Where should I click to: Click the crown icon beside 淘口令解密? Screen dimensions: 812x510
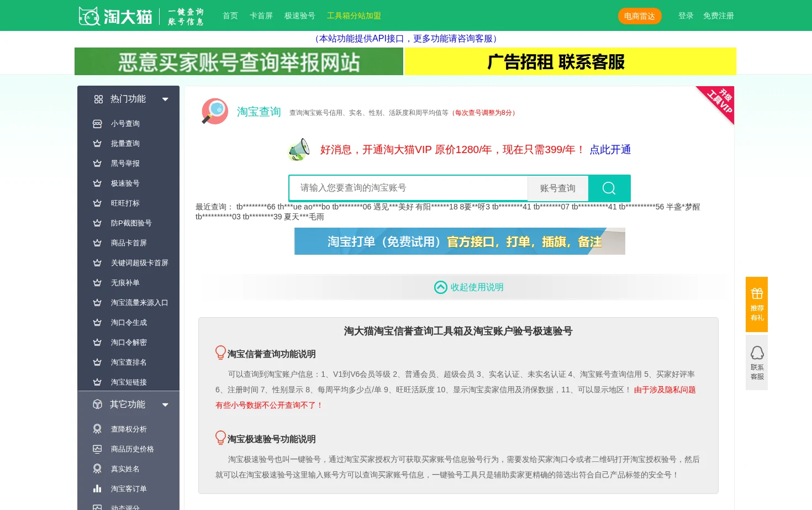click(97, 343)
